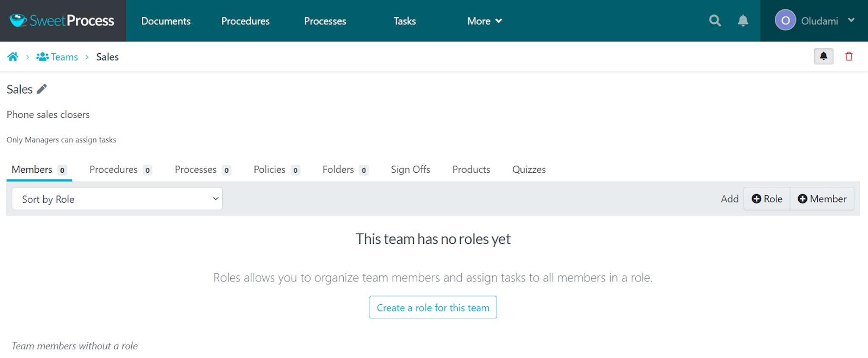Click Add Member button

(822, 199)
